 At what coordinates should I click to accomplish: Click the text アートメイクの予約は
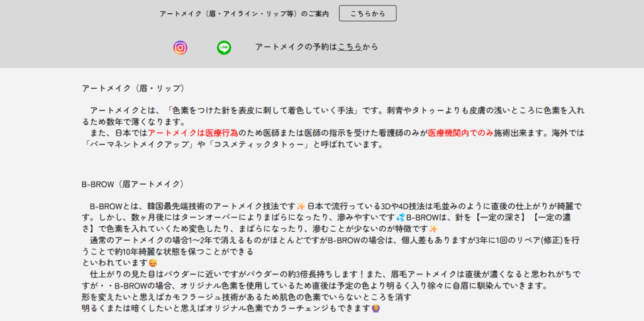(296, 47)
